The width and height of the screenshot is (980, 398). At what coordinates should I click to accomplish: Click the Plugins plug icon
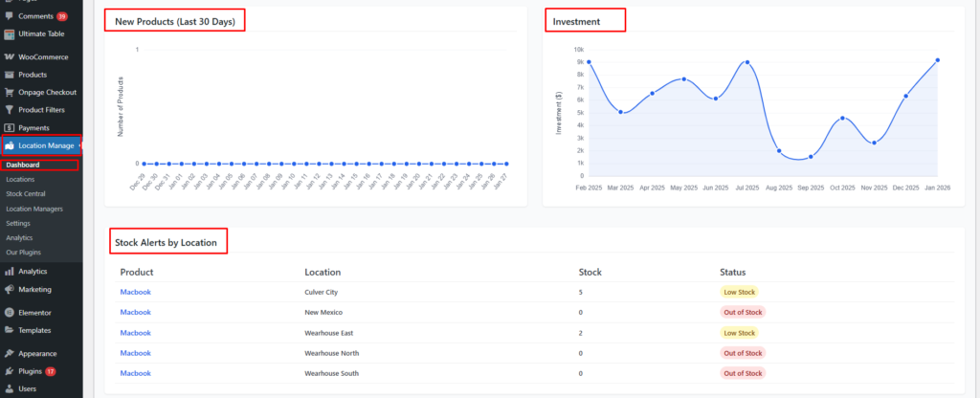(9, 371)
